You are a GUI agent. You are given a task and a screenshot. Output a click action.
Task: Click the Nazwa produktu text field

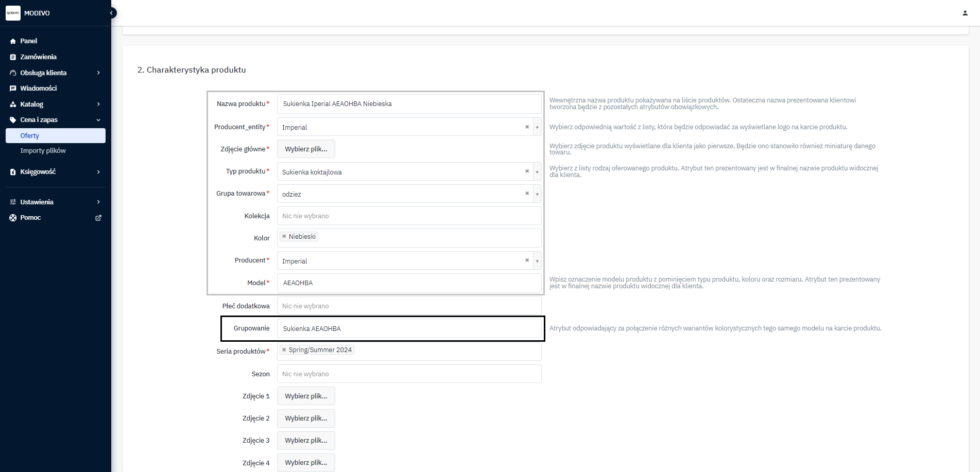[409, 104]
